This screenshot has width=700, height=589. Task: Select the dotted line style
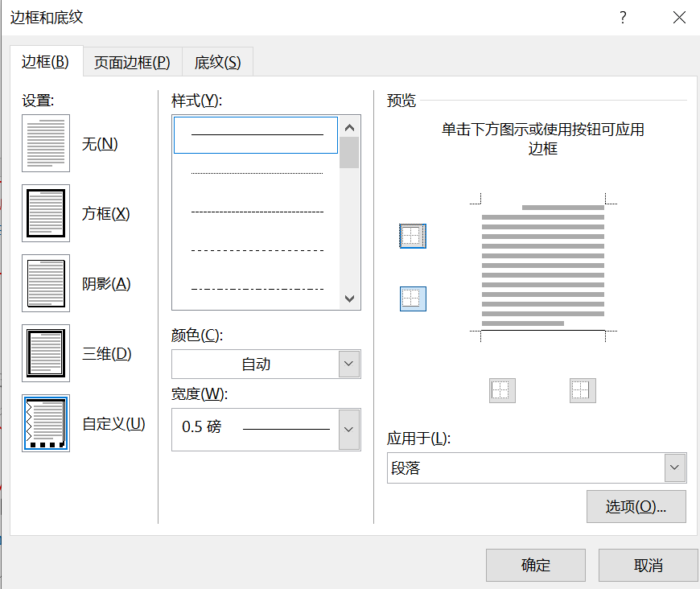256,173
